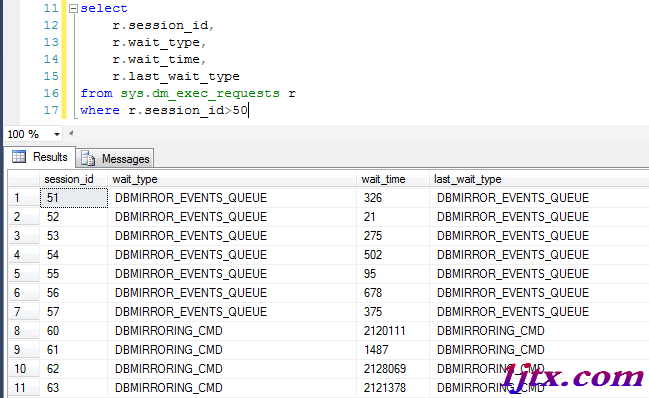Image resolution: width=649 pixels, height=398 pixels.
Task: Select the grid's top-left corner cell
Action: pyautogui.click(x=24, y=179)
